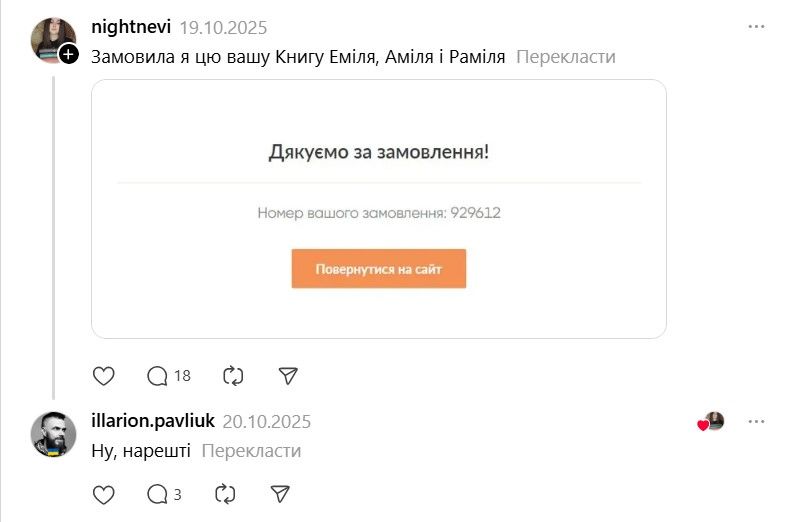Share the illarion.pavliuk reply
The height and width of the screenshot is (522, 788).
click(281, 494)
